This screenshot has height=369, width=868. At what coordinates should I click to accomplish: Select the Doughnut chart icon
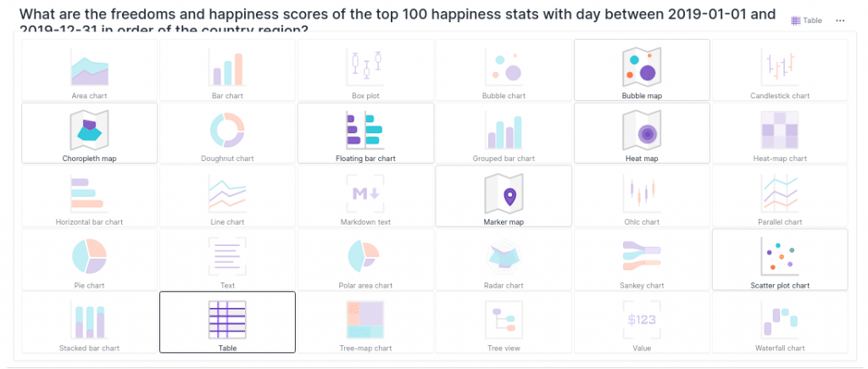(x=227, y=133)
